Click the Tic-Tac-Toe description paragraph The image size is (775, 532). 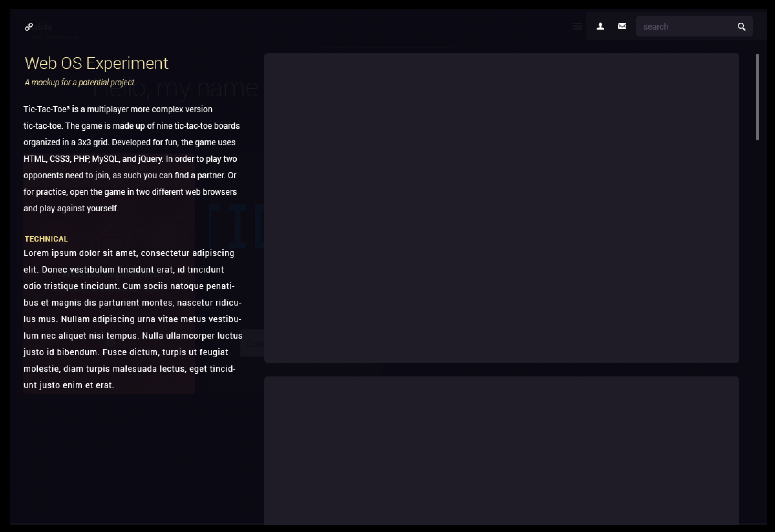[131, 159]
